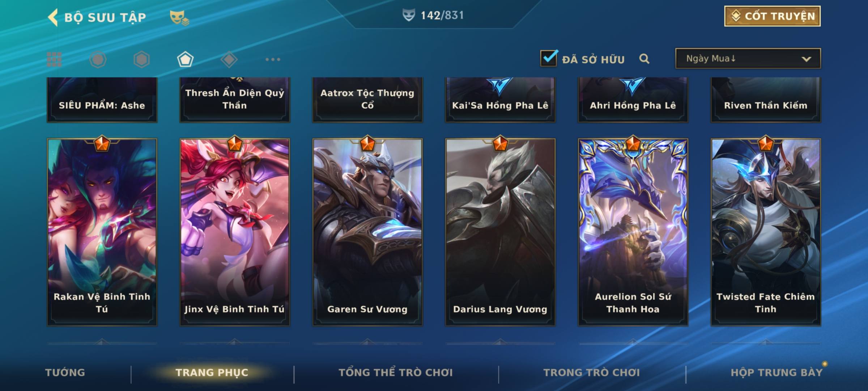Switch to the Tướng tab
Image resolution: width=868 pixels, height=391 pixels.
(65, 373)
